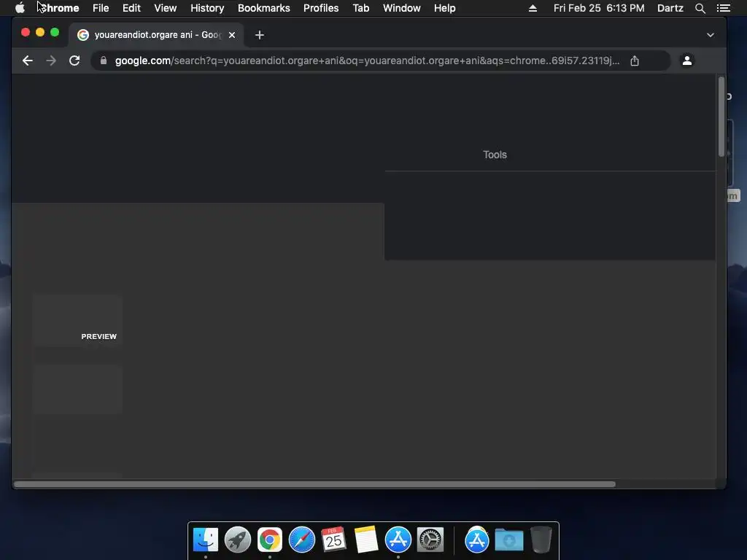Viewport: 747px width, 560px height.
Task: Open App Store icon right of Dock divider
Action: click(x=477, y=540)
